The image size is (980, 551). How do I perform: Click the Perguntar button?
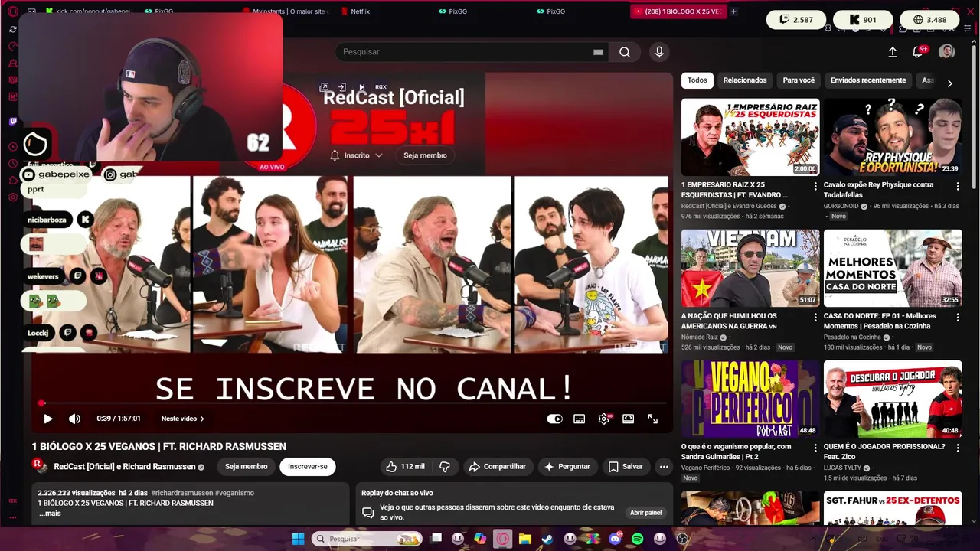(567, 467)
